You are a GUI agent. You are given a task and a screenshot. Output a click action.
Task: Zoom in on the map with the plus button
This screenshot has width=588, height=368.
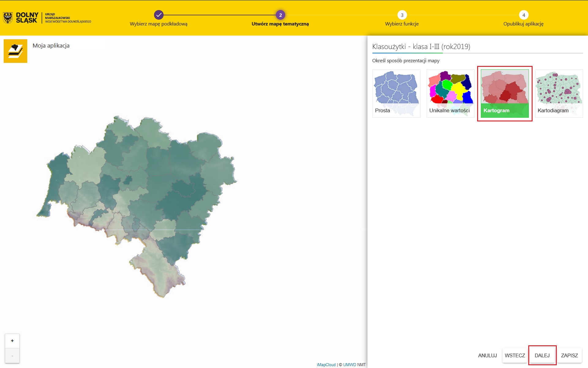coord(12,341)
